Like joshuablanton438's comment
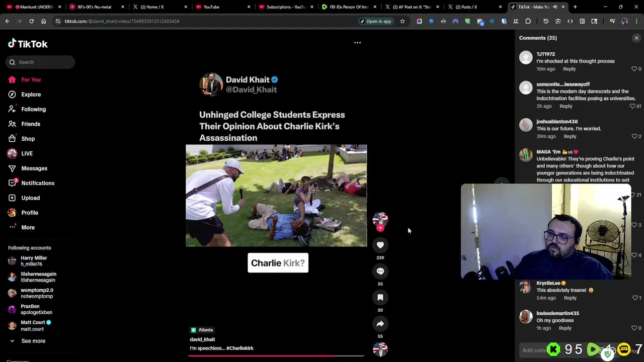Screen dimensions: 644x362 634,136
